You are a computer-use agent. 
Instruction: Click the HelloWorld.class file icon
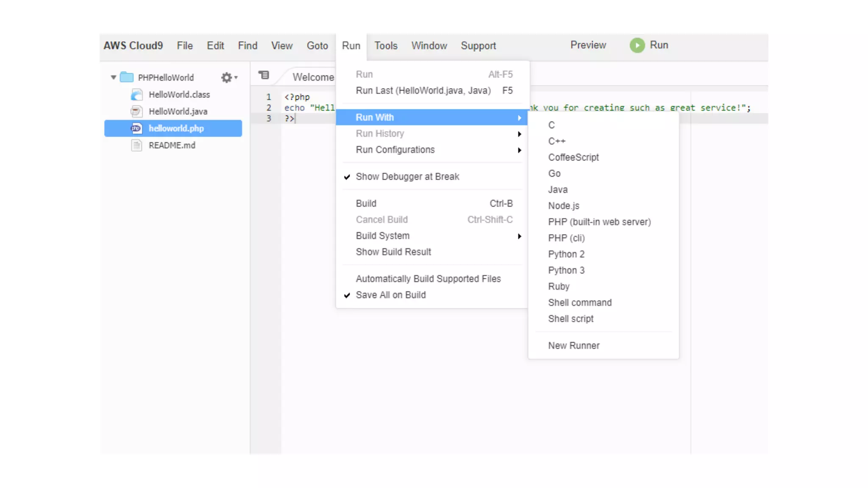pos(136,94)
